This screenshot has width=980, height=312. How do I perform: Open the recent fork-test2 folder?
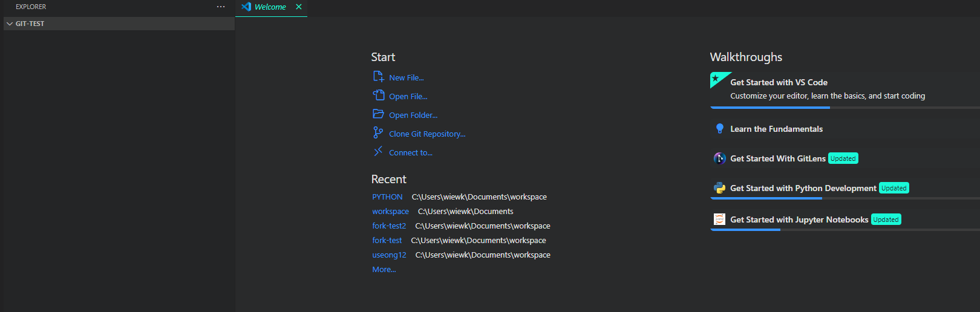click(x=389, y=226)
